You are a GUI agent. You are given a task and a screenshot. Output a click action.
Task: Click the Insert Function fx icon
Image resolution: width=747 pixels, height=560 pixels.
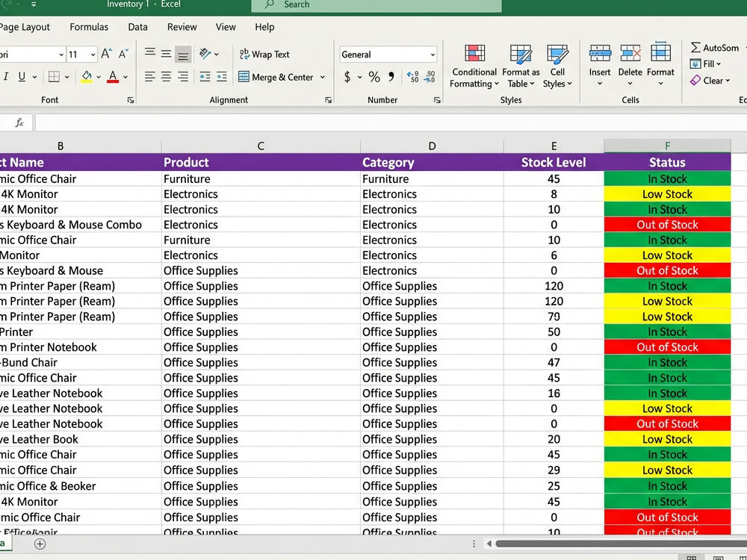click(19, 123)
